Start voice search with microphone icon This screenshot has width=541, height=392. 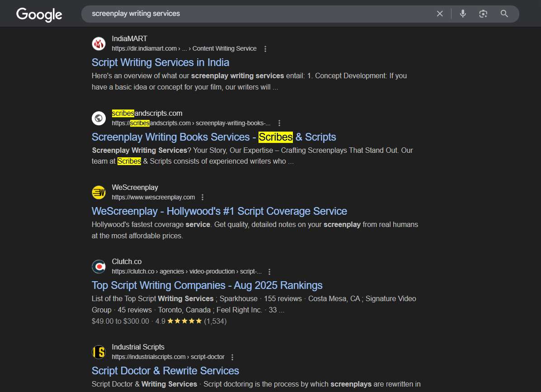(462, 14)
